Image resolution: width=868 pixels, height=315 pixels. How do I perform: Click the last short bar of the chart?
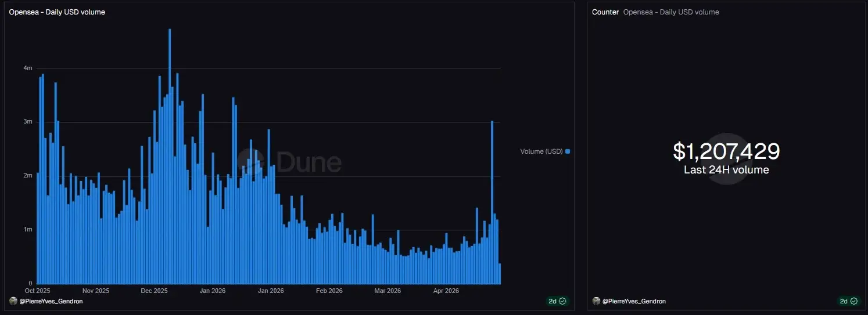500,274
